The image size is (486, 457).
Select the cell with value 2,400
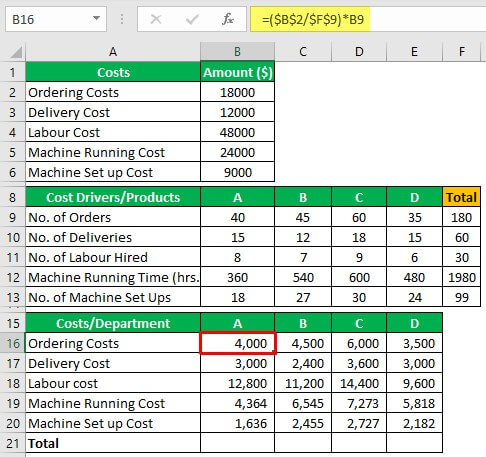pyautogui.click(x=303, y=363)
